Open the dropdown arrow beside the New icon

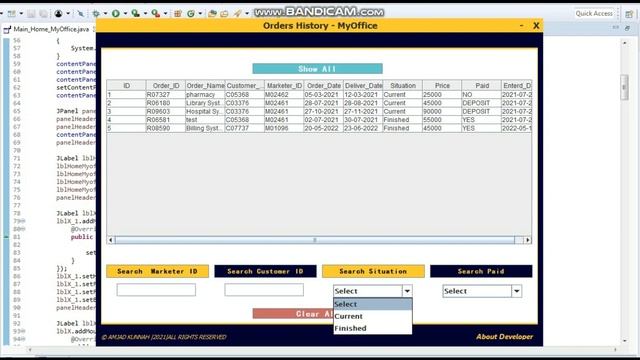click(x=21, y=13)
